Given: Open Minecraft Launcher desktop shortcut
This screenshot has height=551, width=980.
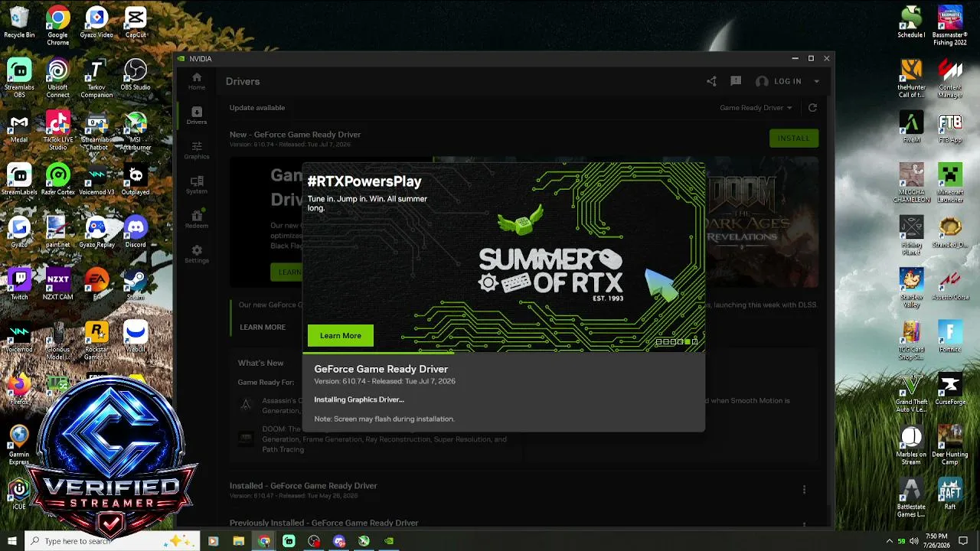Looking at the screenshot, I should tap(950, 183).
